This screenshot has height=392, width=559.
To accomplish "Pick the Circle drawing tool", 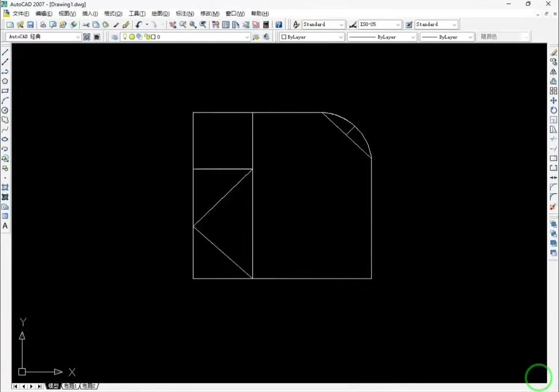I will (5, 110).
